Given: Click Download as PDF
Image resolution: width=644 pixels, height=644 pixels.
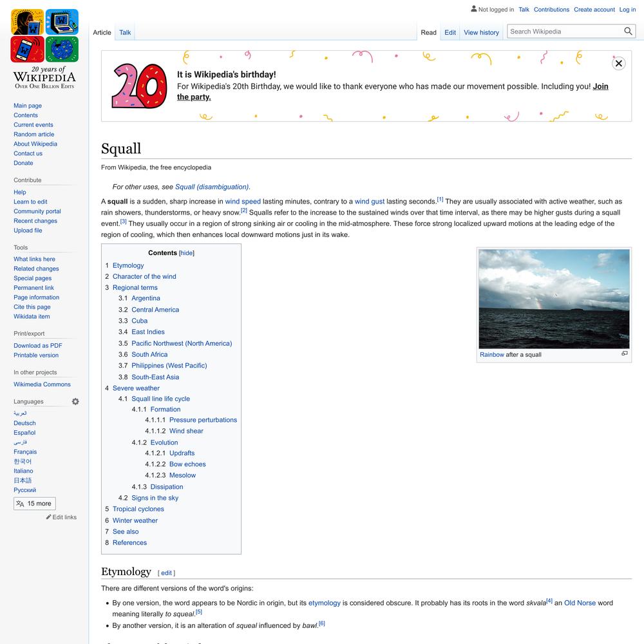Looking at the screenshot, I should tap(38, 346).
